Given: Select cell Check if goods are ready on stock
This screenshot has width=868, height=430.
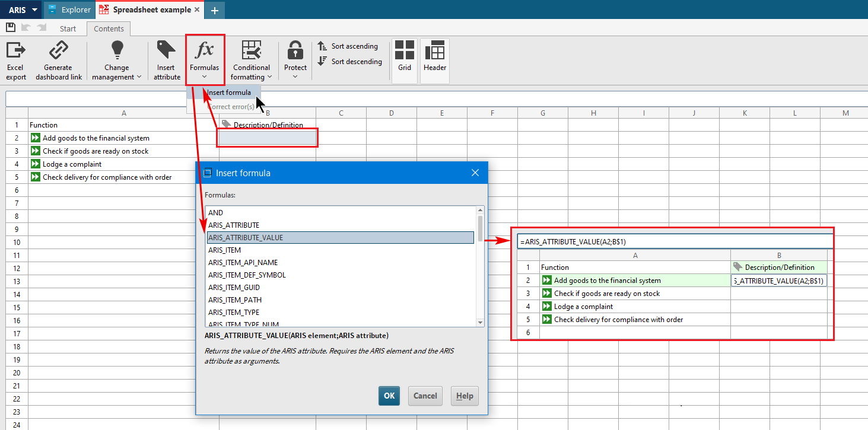Looking at the screenshot, I should click(123, 151).
